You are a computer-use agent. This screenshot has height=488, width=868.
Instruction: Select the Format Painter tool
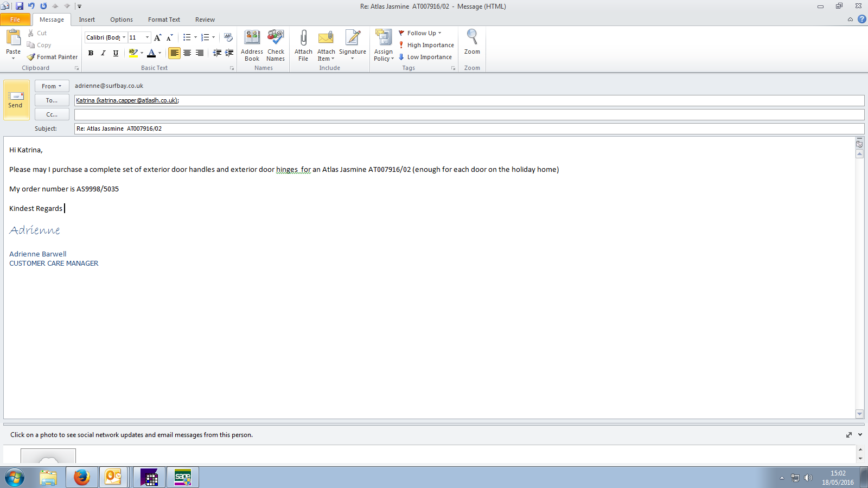click(x=53, y=57)
